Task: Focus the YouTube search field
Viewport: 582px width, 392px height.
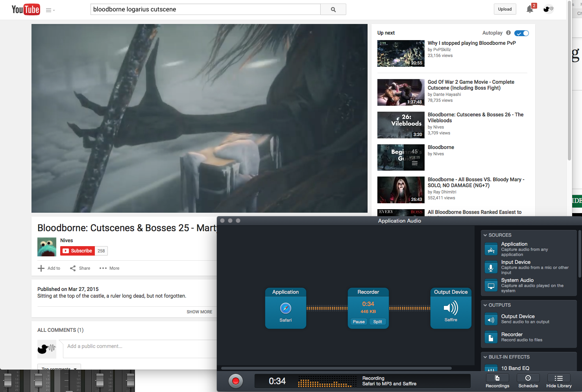Action: pos(205,9)
